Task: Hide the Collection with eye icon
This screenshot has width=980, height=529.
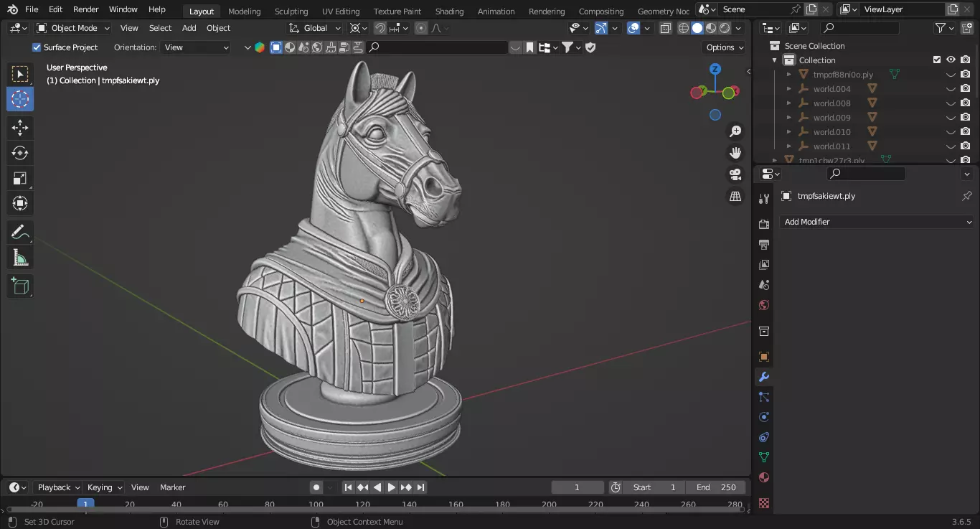Action: click(x=951, y=60)
